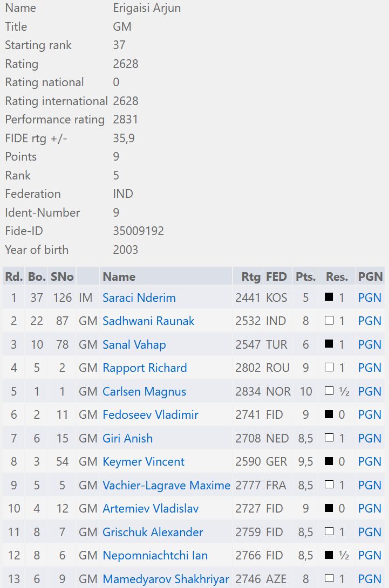Click the white piece square in Sadhwani's row

[329, 321]
